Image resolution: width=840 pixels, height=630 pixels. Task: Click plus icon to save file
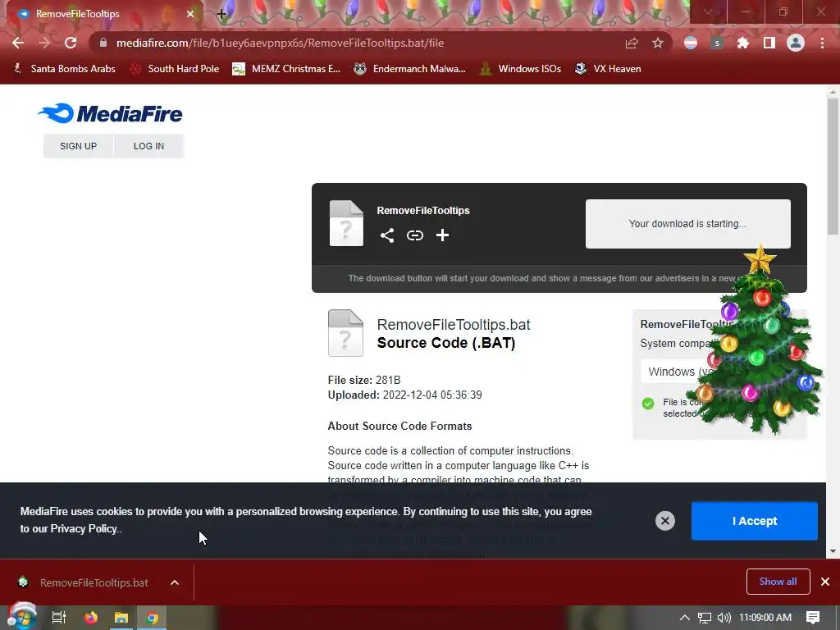(442, 235)
